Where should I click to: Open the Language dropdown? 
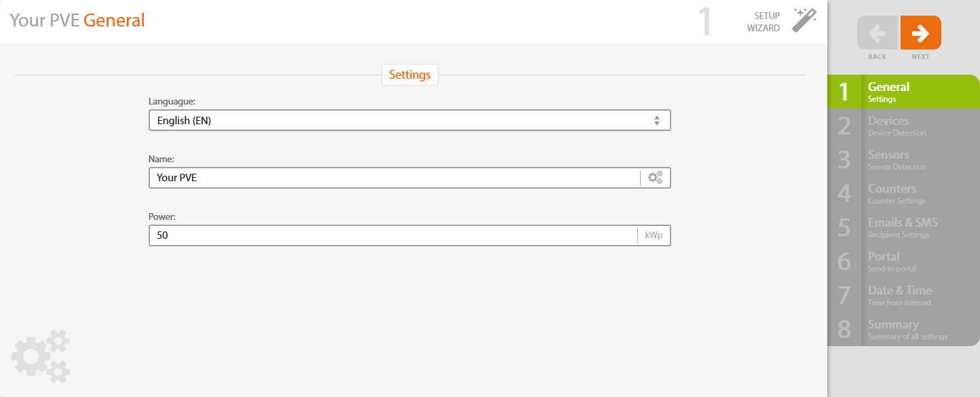coord(400,121)
